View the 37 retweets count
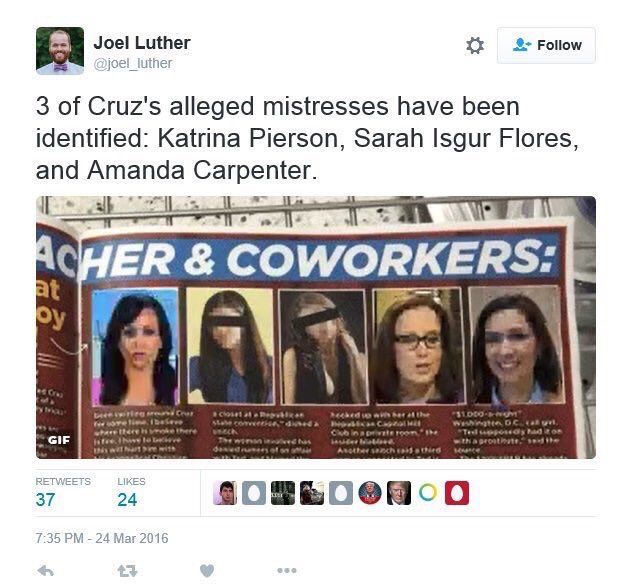 pos(45,500)
